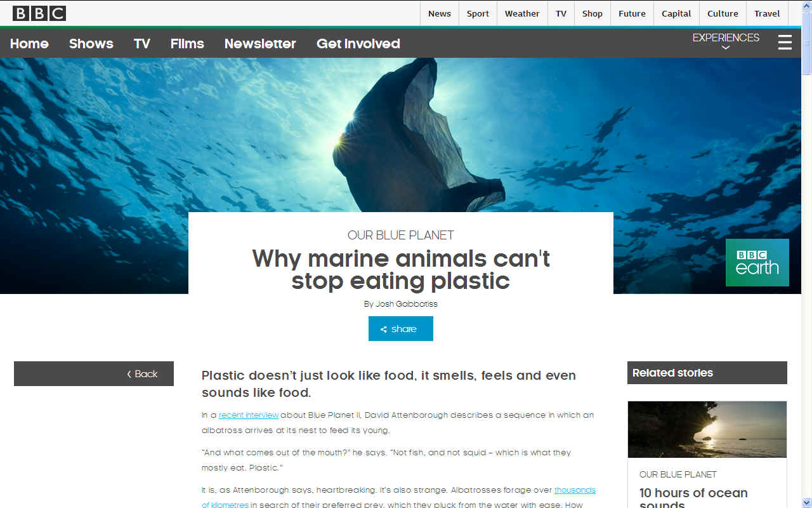Open the Culture section
The width and height of the screenshot is (812, 508).
[723, 13]
